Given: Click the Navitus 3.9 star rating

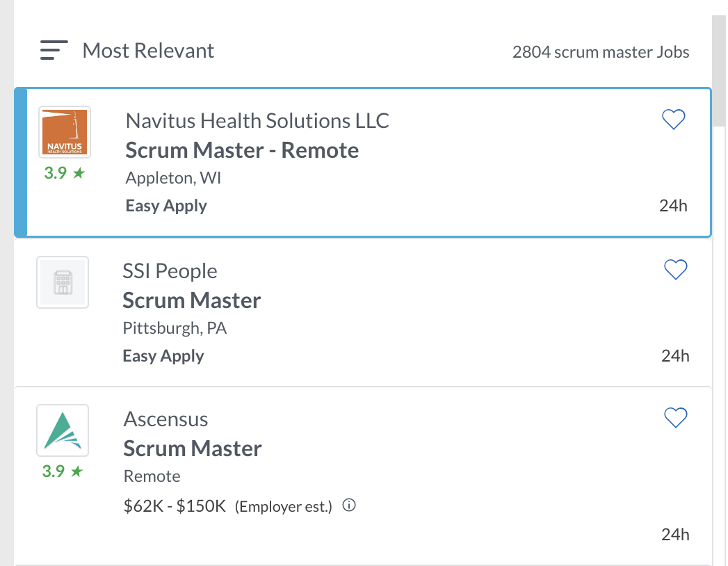Looking at the screenshot, I should [x=64, y=173].
